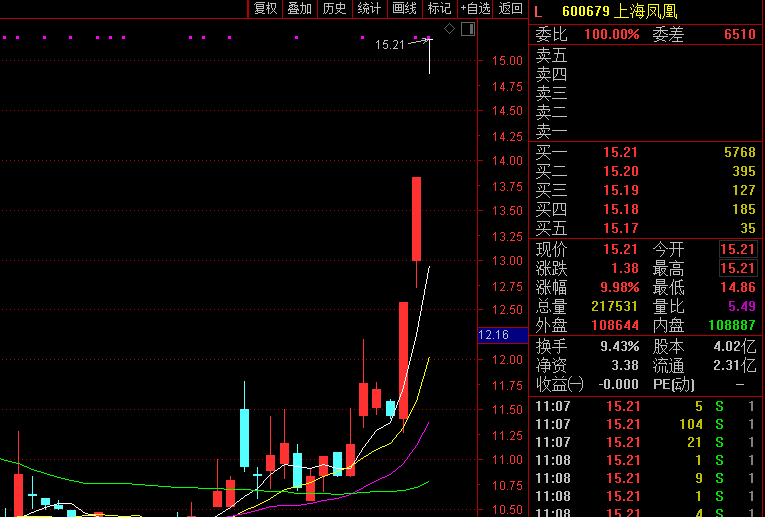This screenshot has width=765, height=517.
Task: Click the stock name 上海凤凰
Action: (x=646, y=11)
